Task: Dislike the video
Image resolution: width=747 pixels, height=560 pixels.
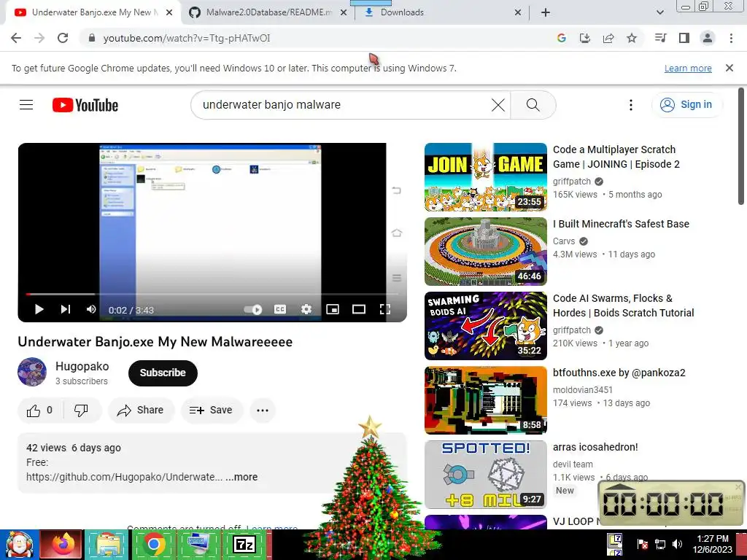Action: click(81, 410)
